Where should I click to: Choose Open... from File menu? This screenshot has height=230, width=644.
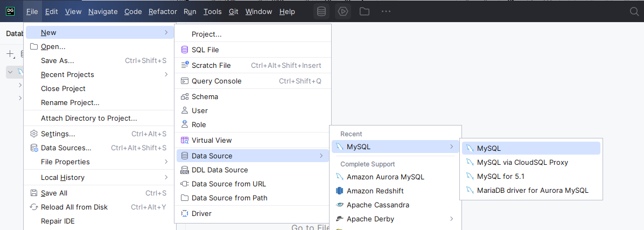(99, 46)
